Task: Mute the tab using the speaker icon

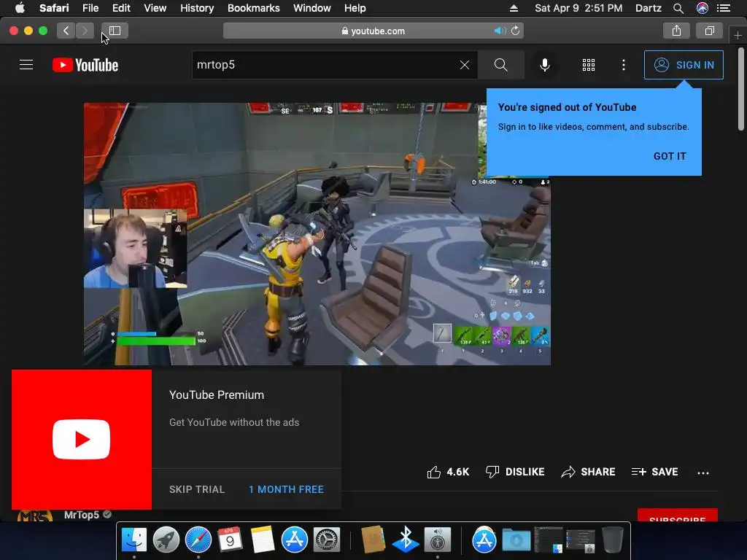Action: [x=500, y=31]
